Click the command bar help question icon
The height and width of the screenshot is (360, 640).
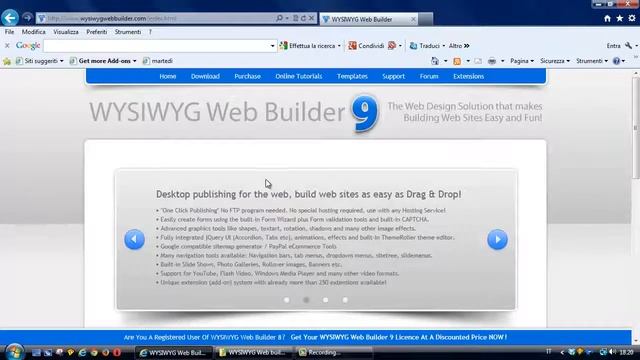[x=616, y=61]
